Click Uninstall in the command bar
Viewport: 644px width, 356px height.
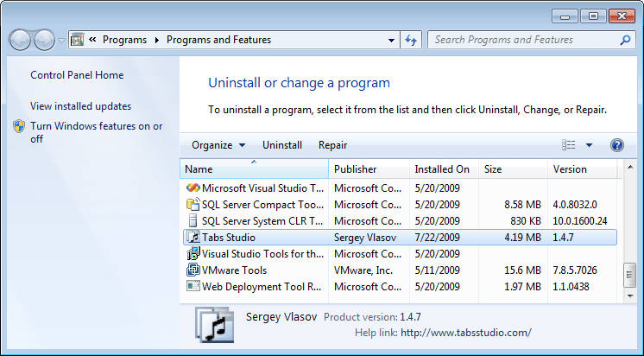282,145
